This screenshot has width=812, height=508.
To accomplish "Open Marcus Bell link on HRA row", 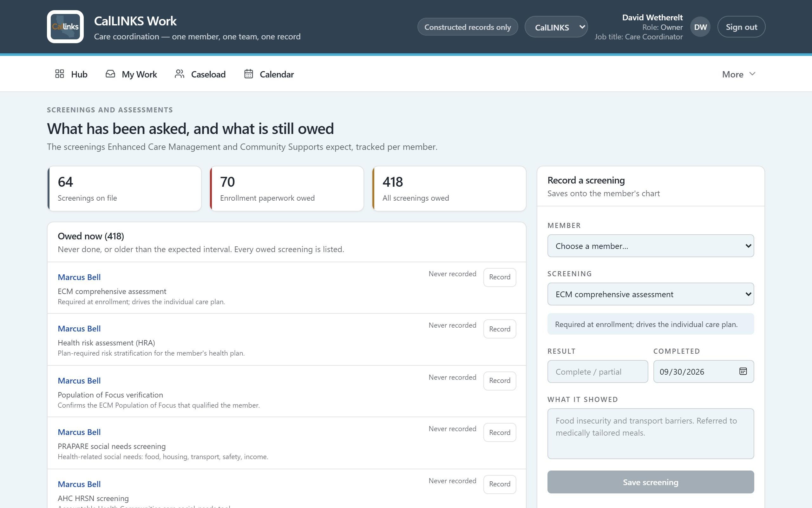I will point(79,329).
